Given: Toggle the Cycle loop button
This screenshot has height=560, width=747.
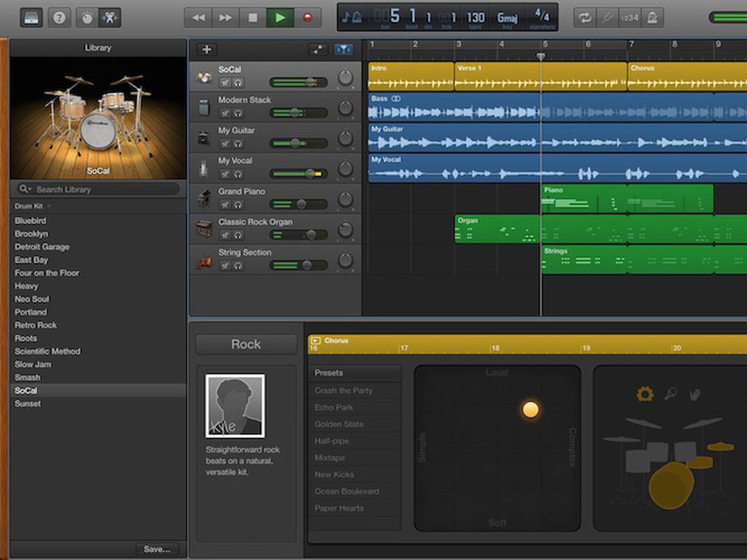Looking at the screenshot, I should click(584, 18).
